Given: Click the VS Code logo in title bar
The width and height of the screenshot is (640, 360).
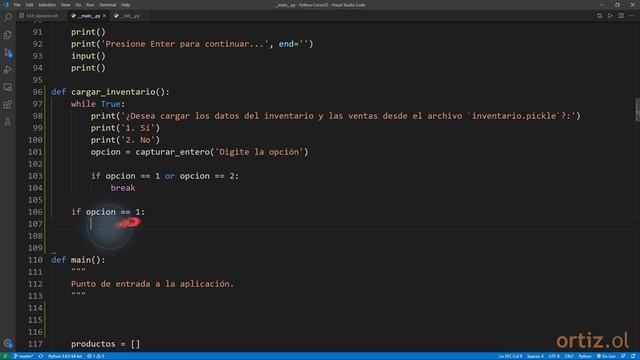Looking at the screenshot, I should (x=6, y=5).
